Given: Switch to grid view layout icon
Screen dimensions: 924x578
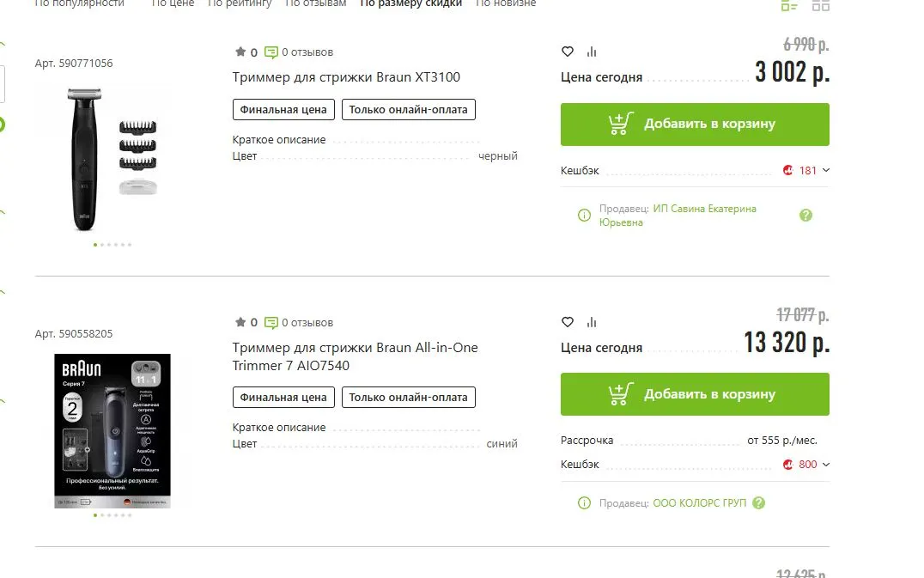Looking at the screenshot, I should (820, 5).
